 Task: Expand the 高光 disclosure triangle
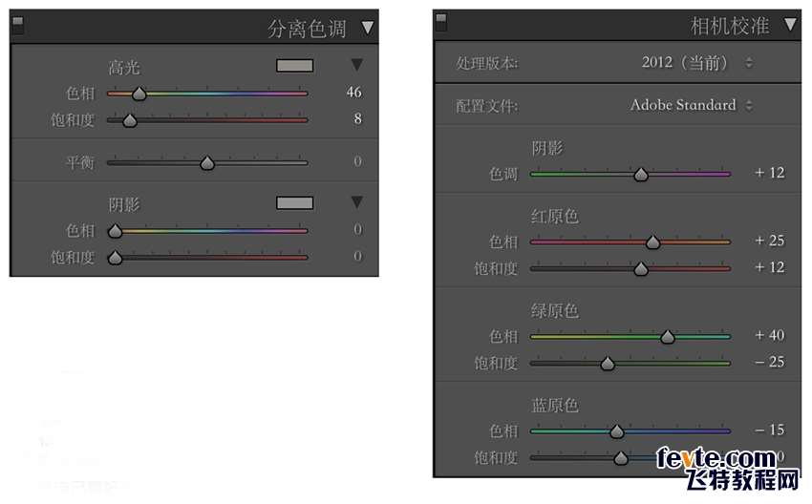(x=357, y=66)
